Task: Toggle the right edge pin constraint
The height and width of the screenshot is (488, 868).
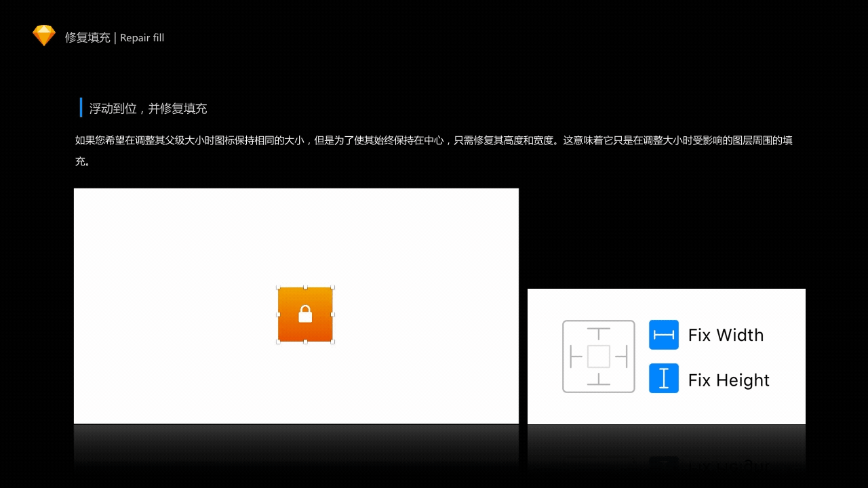Action: 620,356
